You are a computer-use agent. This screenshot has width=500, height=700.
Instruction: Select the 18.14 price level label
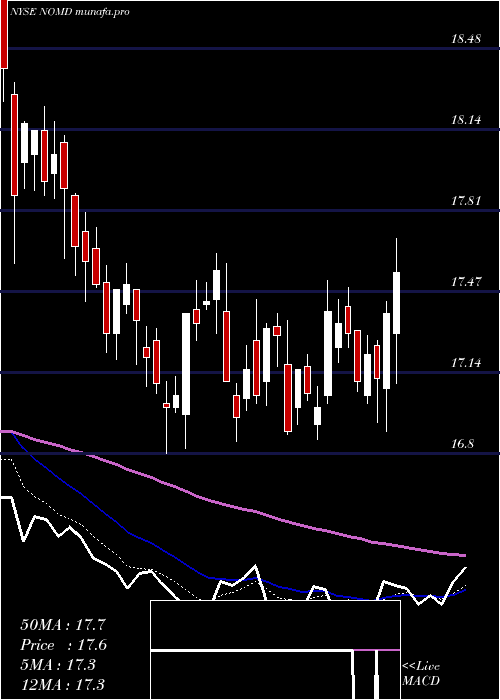466,120
